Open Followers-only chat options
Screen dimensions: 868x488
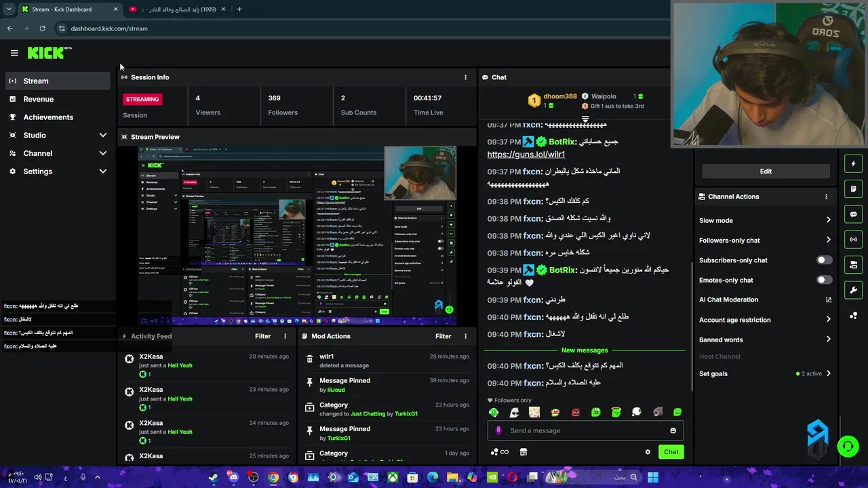(765, 240)
